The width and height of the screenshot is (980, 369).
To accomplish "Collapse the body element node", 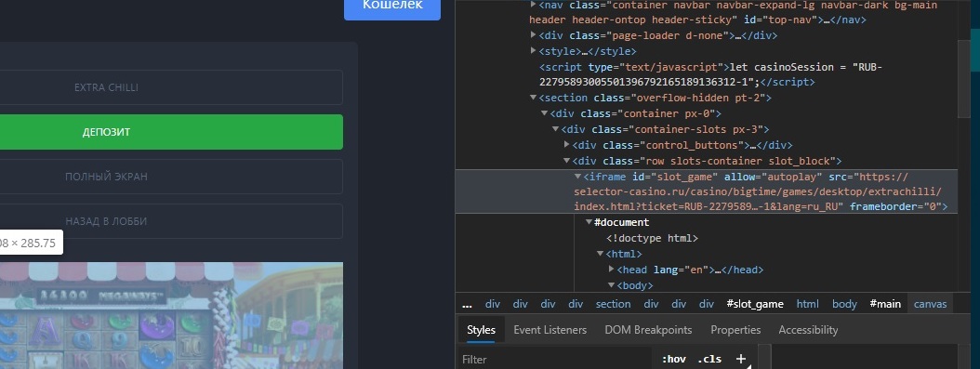I will coord(612,285).
